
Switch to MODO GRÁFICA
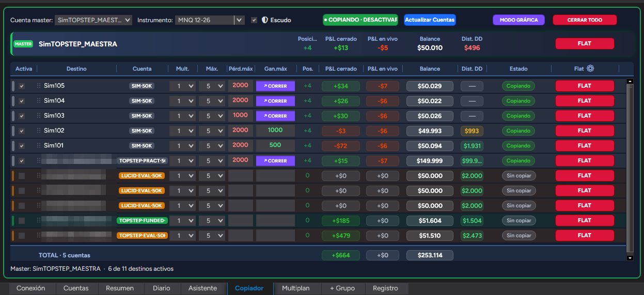519,20
